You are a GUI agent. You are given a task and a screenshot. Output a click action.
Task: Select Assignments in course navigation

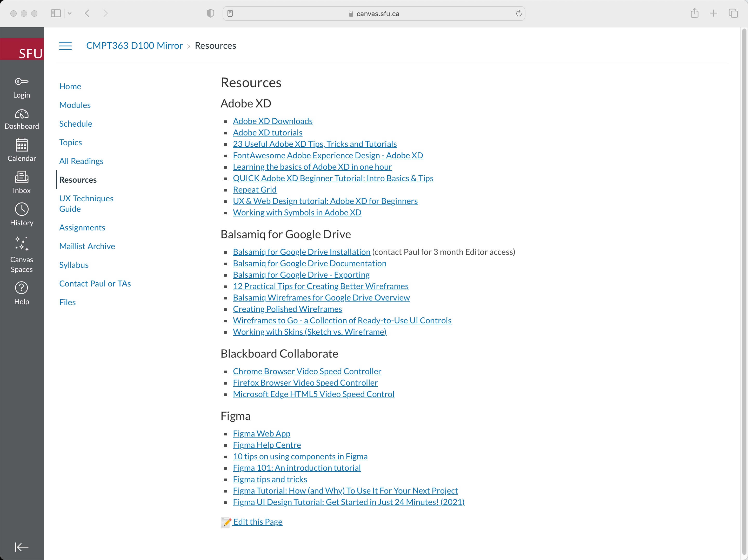82,227
